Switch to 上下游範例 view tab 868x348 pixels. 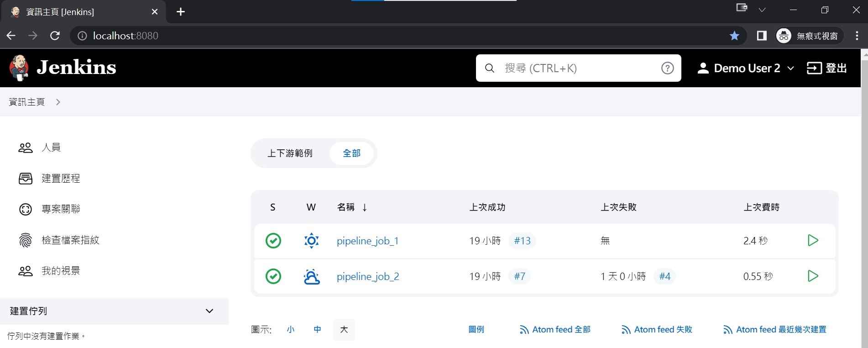pos(290,153)
